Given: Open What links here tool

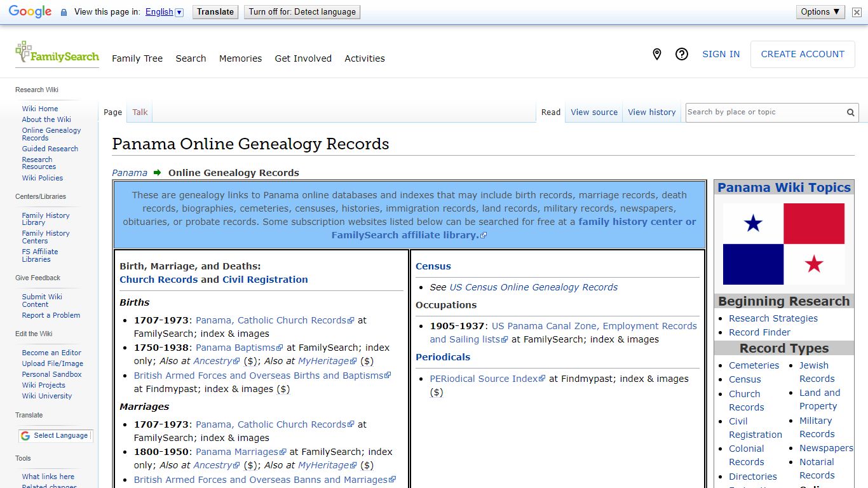Looking at the screenshot, I should (48, 477).
